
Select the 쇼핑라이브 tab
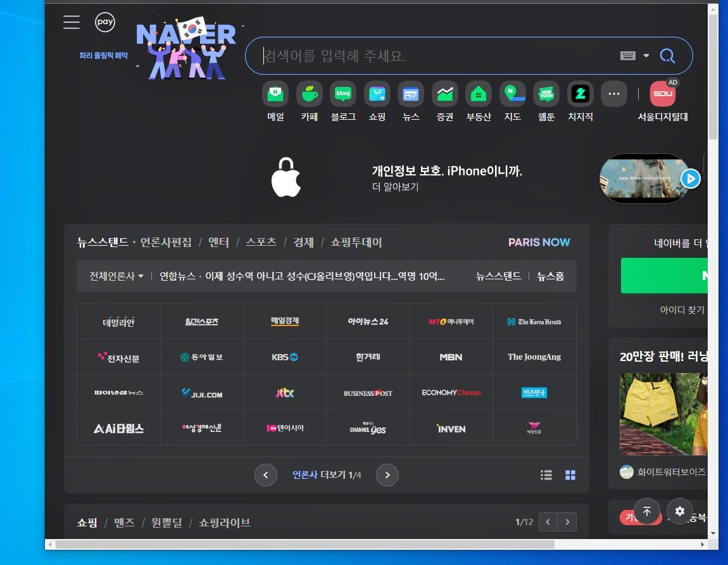point(224,523)
